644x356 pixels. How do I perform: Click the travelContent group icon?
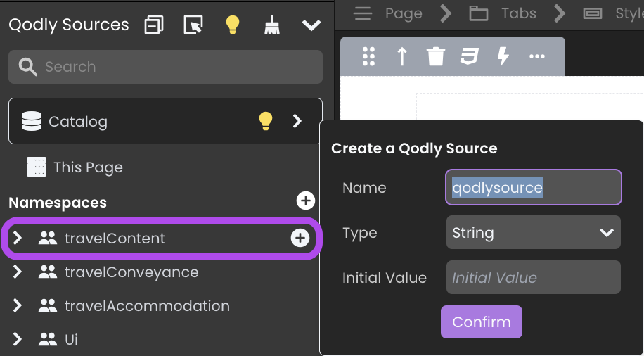point(48,238)
